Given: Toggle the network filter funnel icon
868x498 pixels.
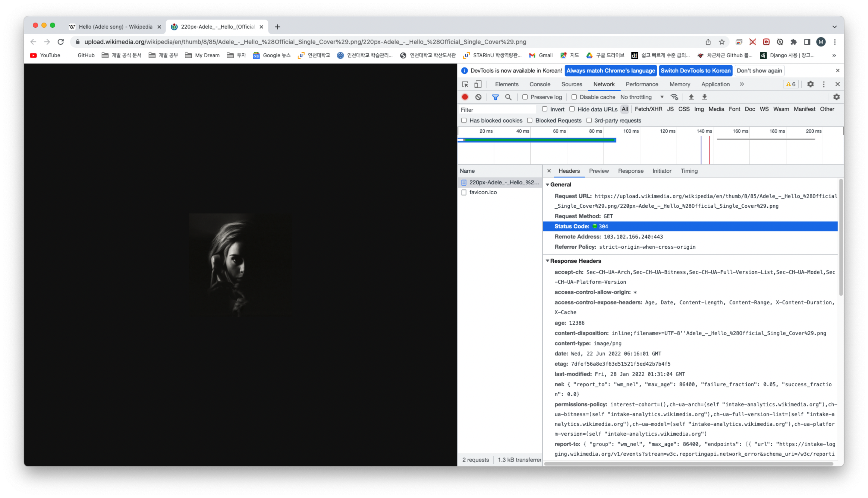Looking at the screenshot, I should click(x=495, y=97).
